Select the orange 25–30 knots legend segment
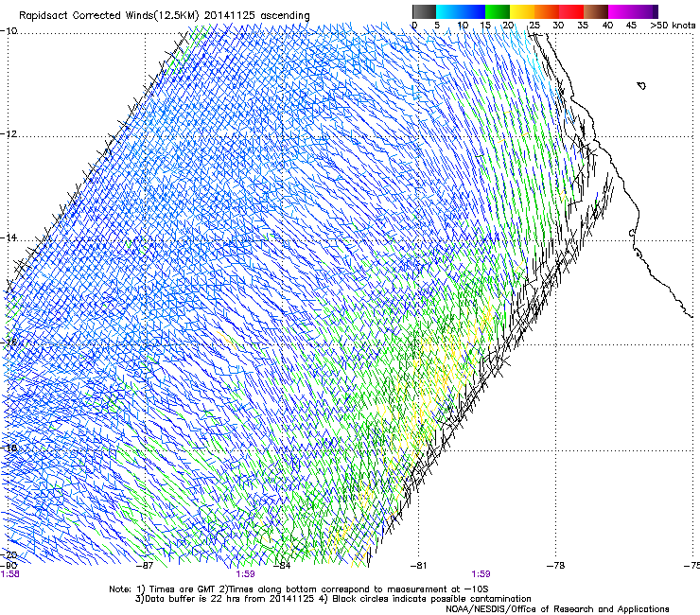Screen dimensions: 700x615 (547, 11)
